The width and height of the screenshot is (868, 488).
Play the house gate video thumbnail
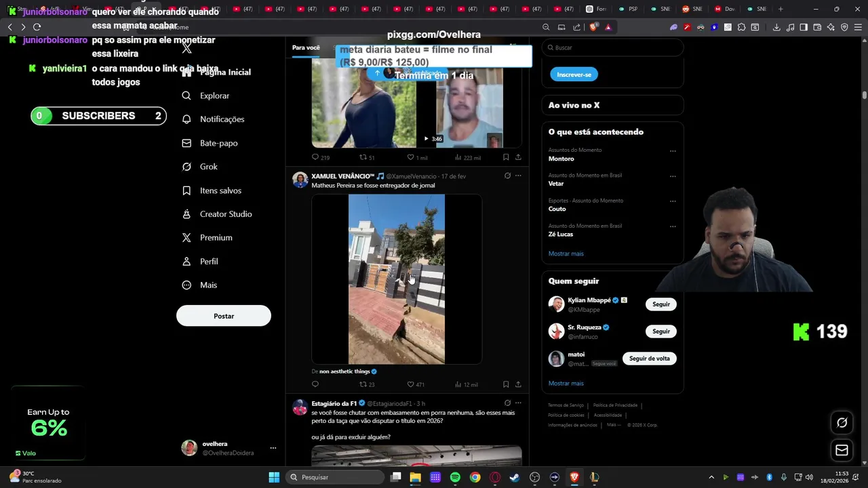(397, 279)
